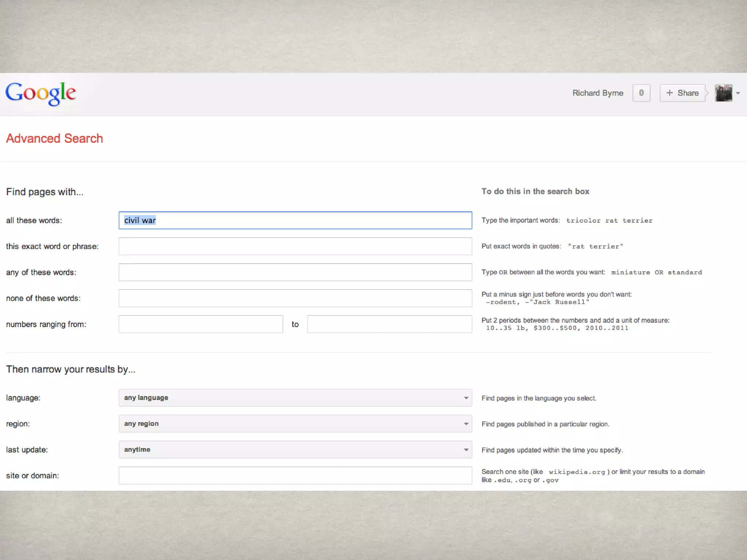This screenshot has width=747, height=560.
Task: Click the arrow at end of language dropdown
Action: point(466,398)
